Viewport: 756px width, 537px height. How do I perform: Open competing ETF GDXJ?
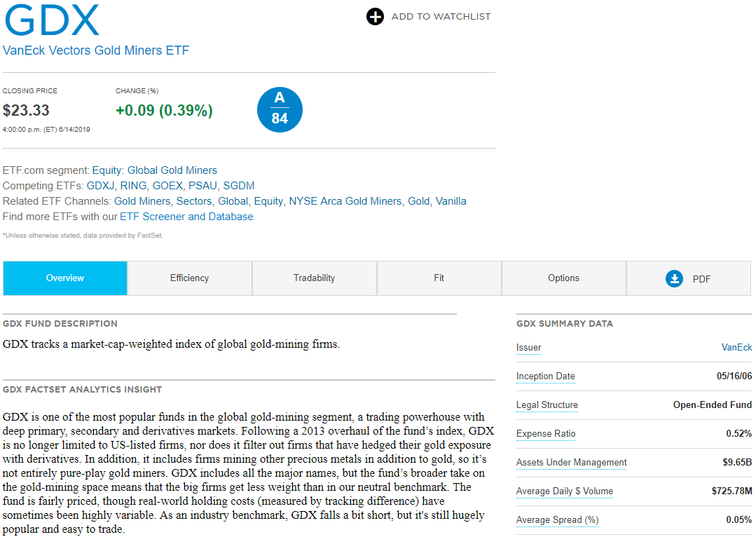[x=100, y=186]
